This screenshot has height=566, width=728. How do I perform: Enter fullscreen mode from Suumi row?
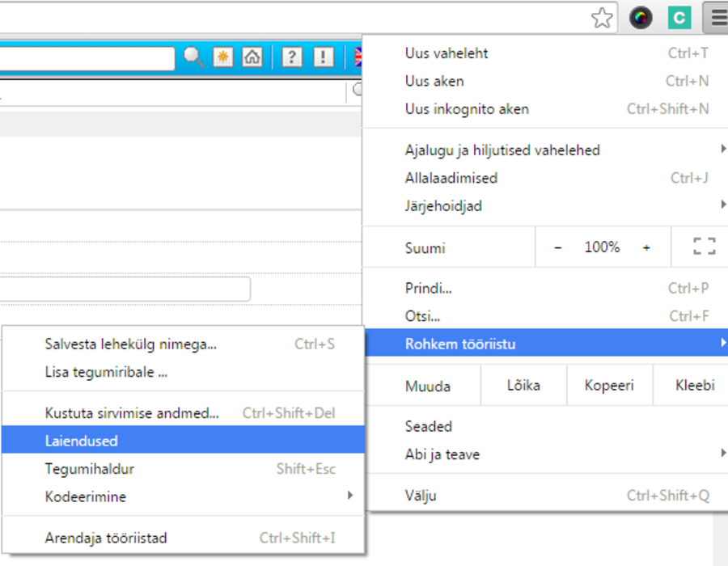point(704,247)
